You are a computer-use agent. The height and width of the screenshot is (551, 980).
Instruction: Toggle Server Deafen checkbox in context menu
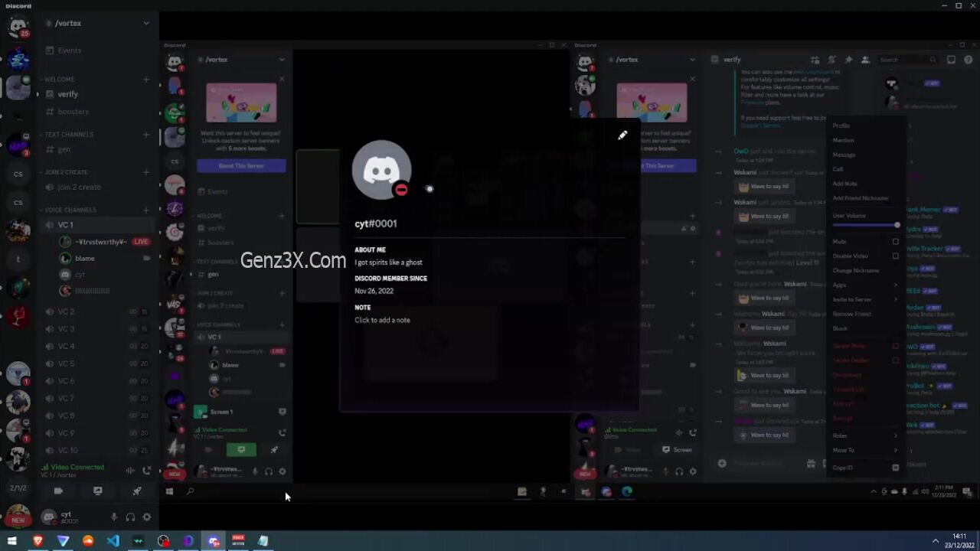tap(896, 360)
